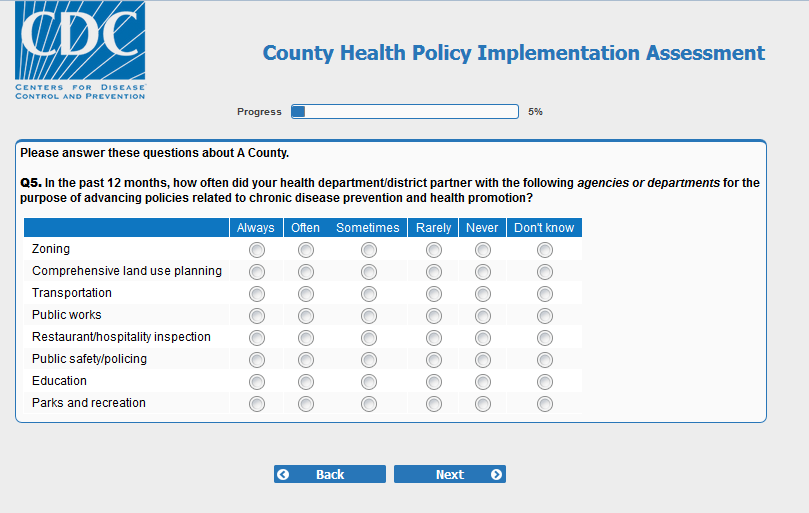Viewport: 809px width, 513px height.
Task: Choose Don't know for Public safety/policing
Action: point(545,360)
